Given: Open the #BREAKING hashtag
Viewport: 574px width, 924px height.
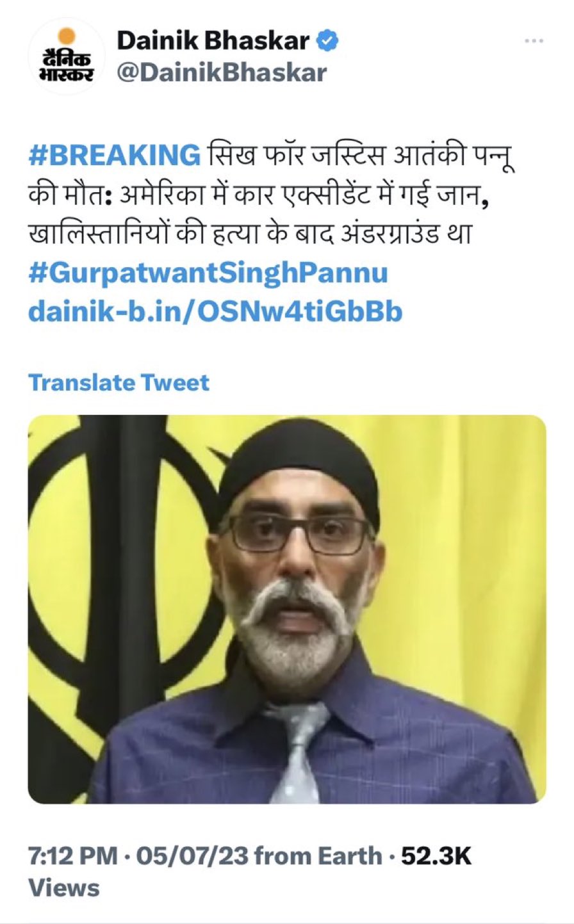Looking at the screenshot, I should (114, 156).
